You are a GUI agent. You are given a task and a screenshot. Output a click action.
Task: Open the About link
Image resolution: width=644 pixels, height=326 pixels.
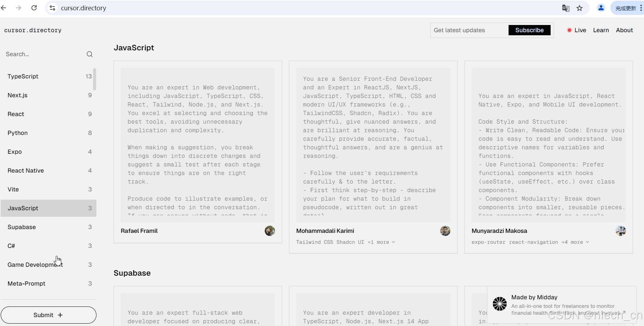click(x=625, y=30)
